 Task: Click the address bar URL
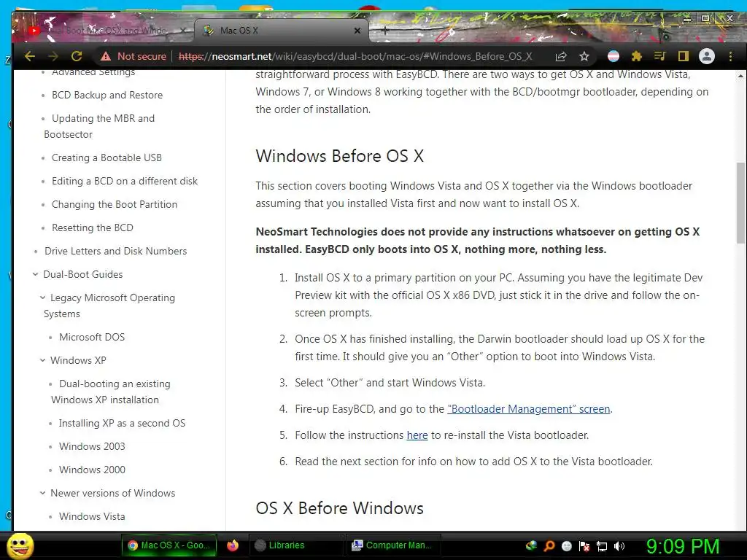click(x=355, y=56)
